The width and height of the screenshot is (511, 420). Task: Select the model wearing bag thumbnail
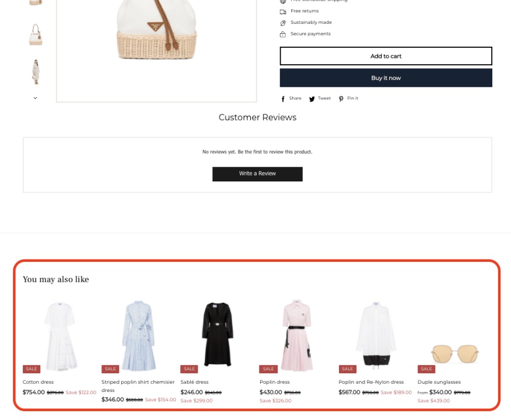[x=36, y=72]
